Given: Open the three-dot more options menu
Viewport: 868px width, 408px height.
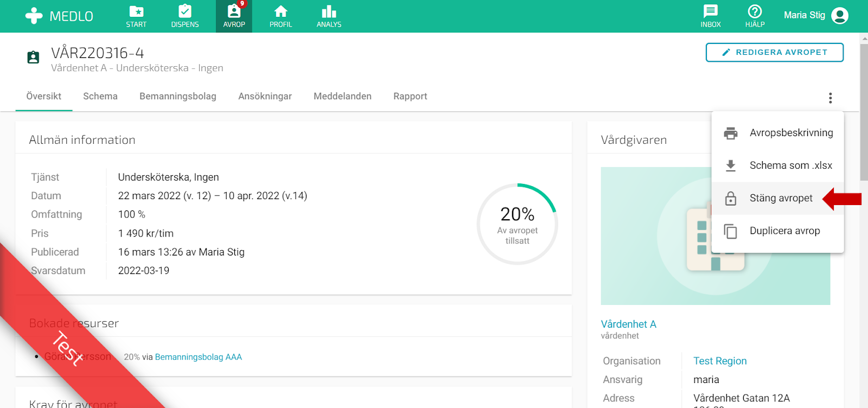Looking at the screenshot, I should (x=830, y=98).
